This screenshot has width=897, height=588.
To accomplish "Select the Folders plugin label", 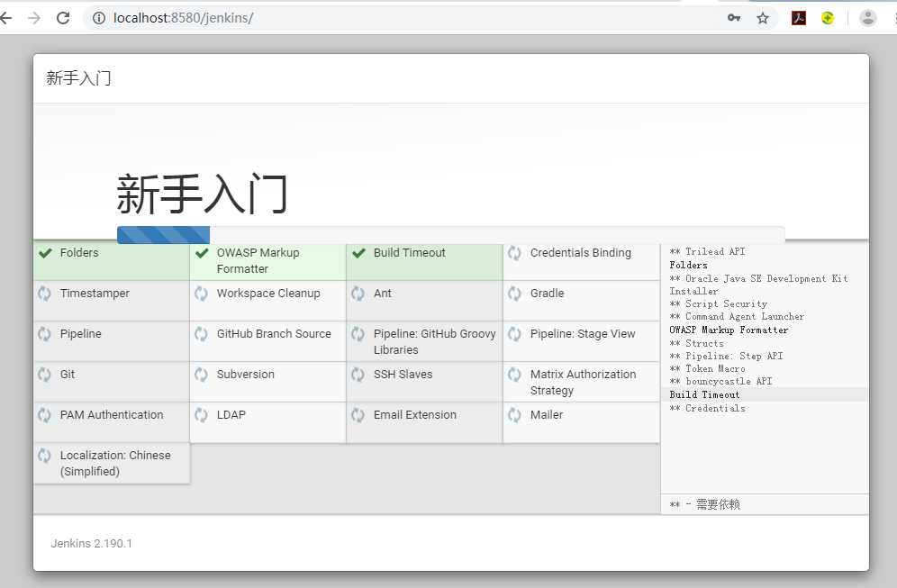I will (79, 253).
